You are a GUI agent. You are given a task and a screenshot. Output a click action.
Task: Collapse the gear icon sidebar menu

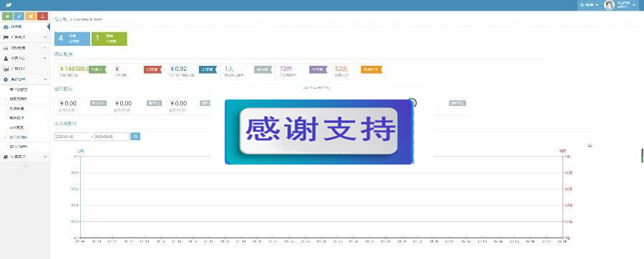(24, 79)
